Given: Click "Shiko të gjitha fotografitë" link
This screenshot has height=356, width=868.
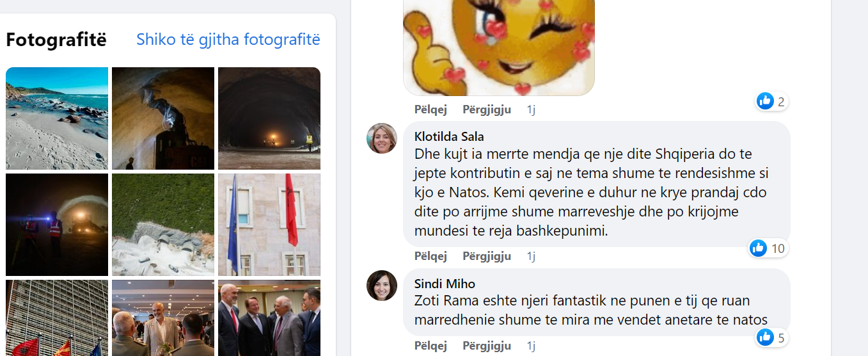Looking at the screenshot, I should (228, 40).
